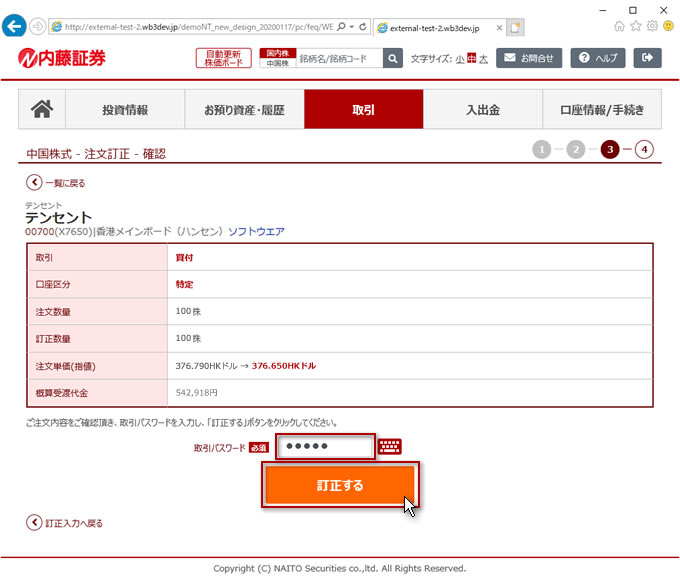
Task: Go to the home icon navigation tab
Action: pos(42,109)
